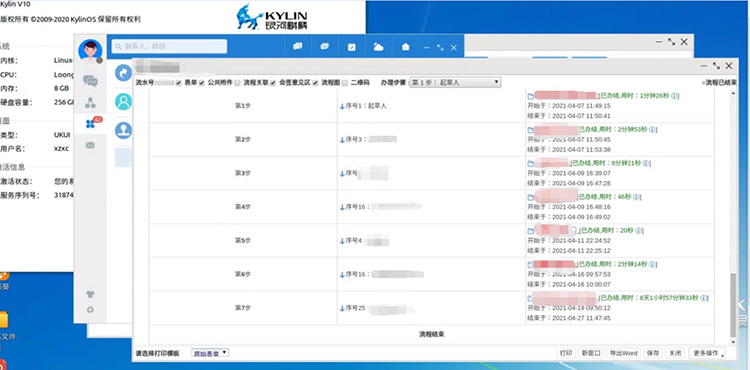Click the info icon after 用时：46秒

(x=636, y=197)
